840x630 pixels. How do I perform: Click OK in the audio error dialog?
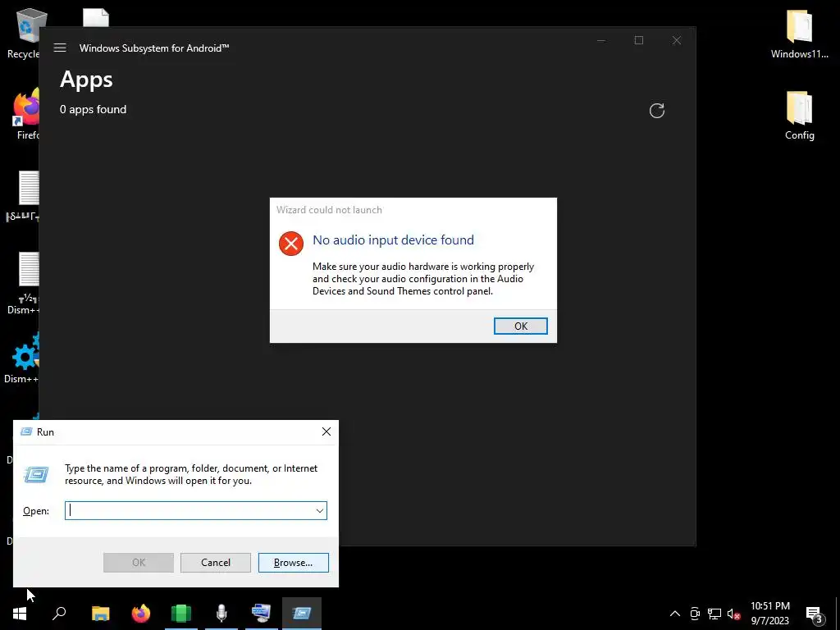tap(520, 326)
